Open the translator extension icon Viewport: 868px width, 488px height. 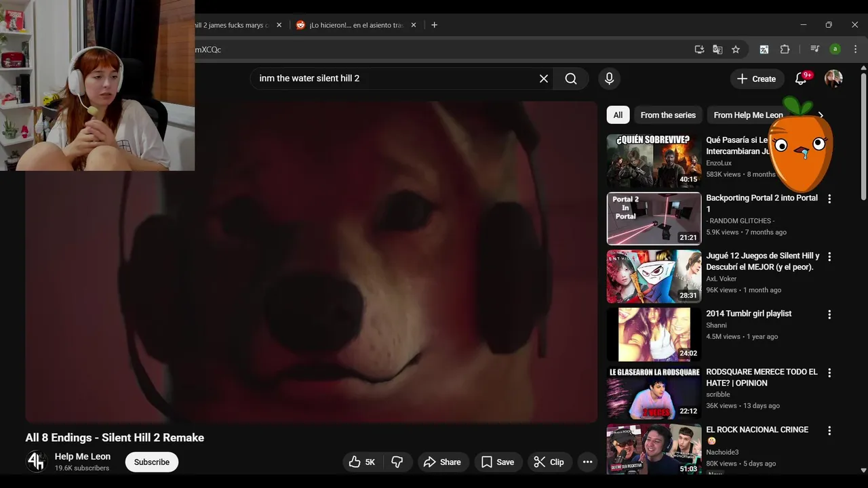(764, 49)
